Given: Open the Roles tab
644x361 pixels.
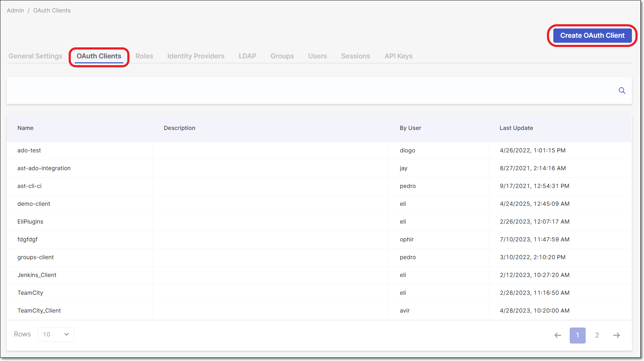Looking at the screenshot, I should [x=144, y=56].
